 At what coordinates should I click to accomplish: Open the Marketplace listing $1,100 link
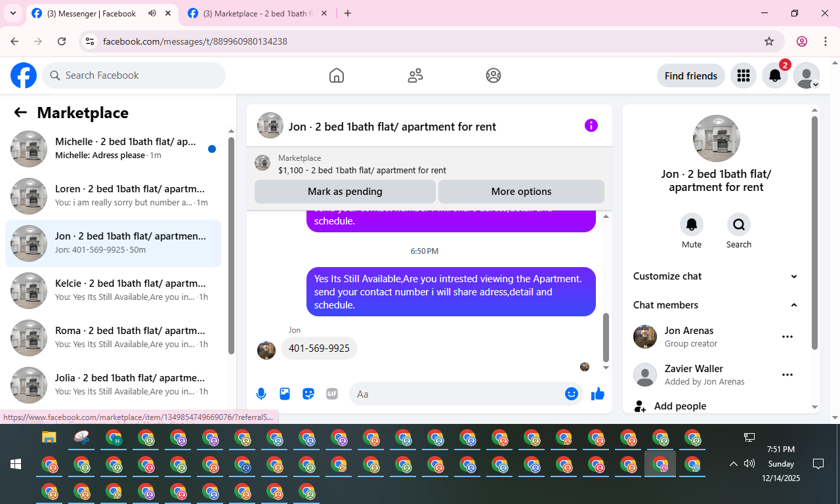[x=362, y=170]
